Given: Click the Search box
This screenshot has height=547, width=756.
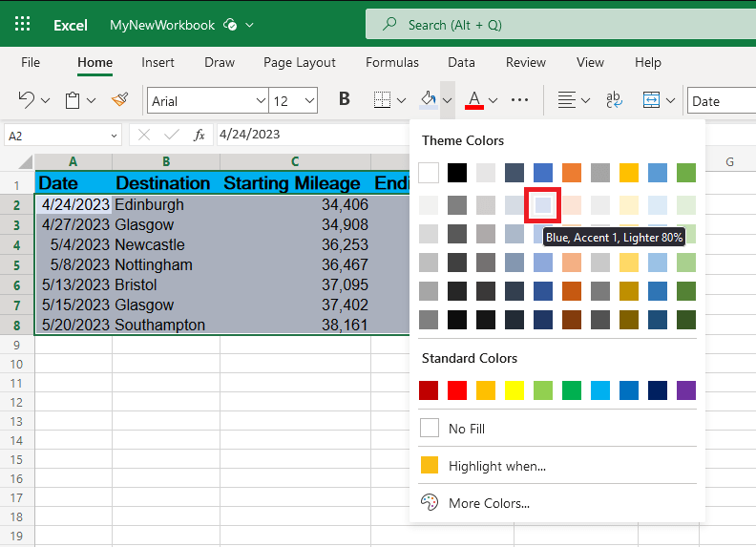Looking at the screenshot, I should point(560,24).
